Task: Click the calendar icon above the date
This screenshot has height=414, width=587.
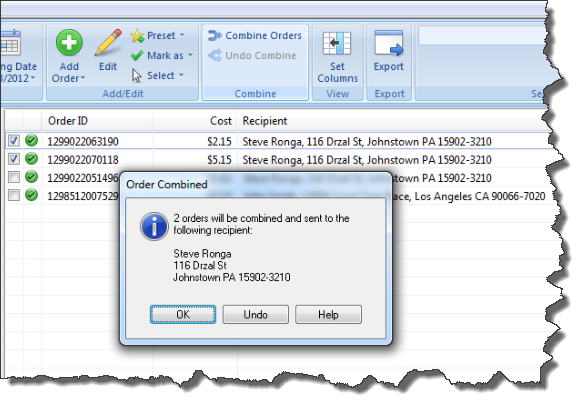Action: pyautogui.click(x=10, y=42)
